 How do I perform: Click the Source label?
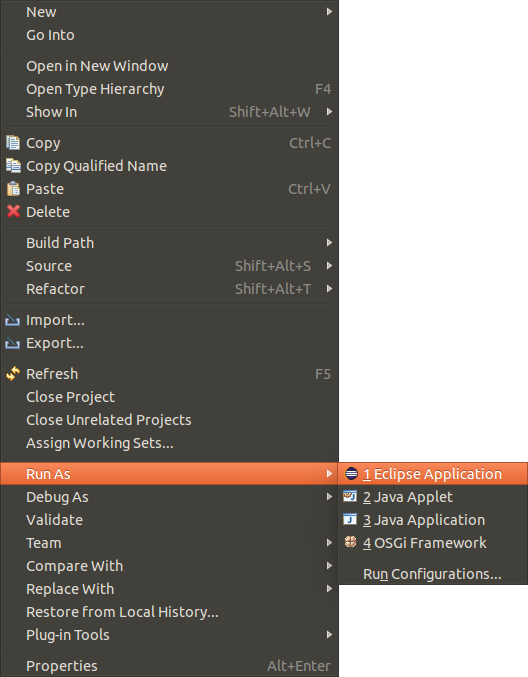49,266
